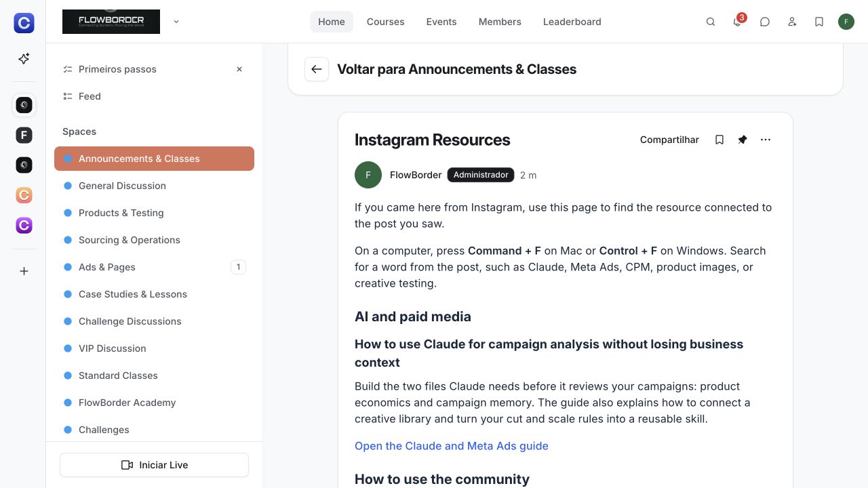Viewport: 868px width, 488px height.
Task: Open the chat messages icon
Action: click(x=765, y=22)
